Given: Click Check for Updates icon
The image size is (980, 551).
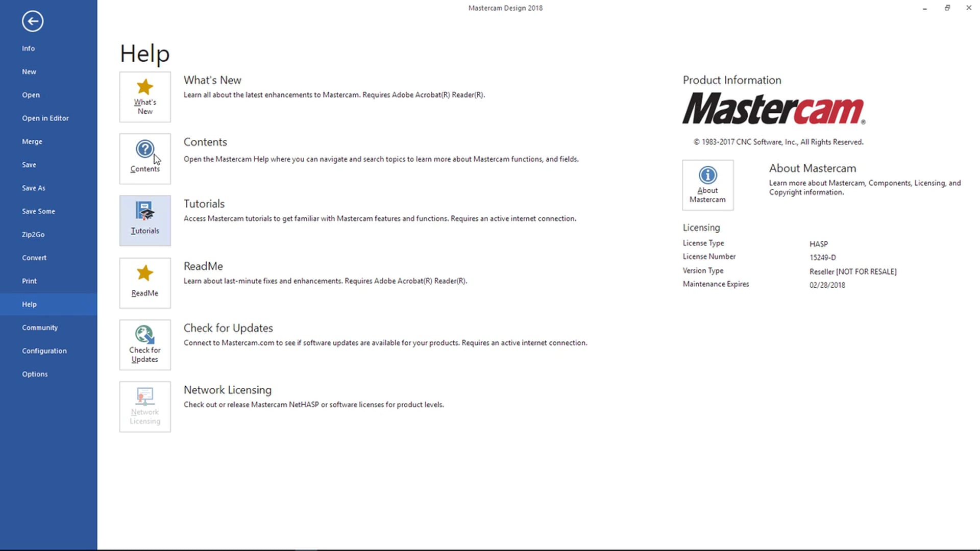Looking at the screenshot, I should 145,344.
